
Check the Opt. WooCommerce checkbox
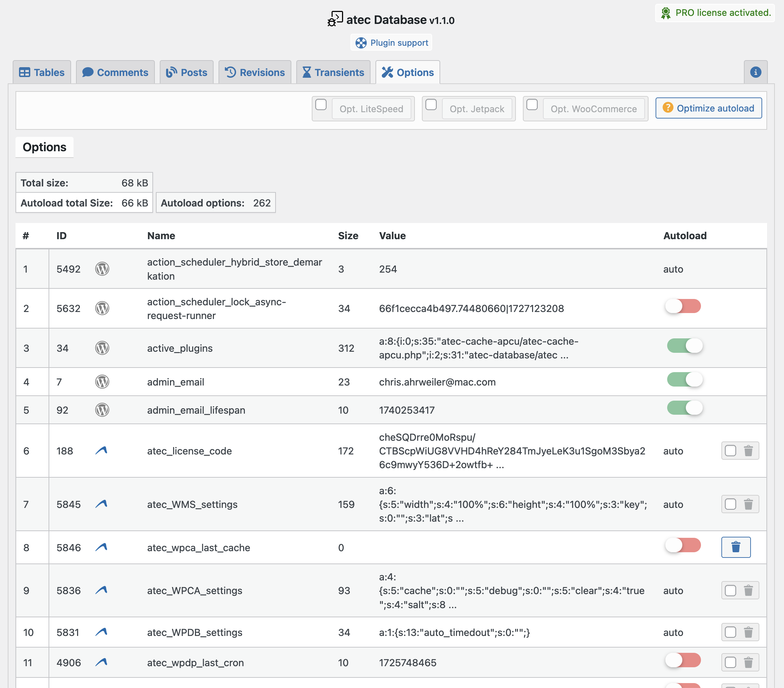click(x=532, y=105)
